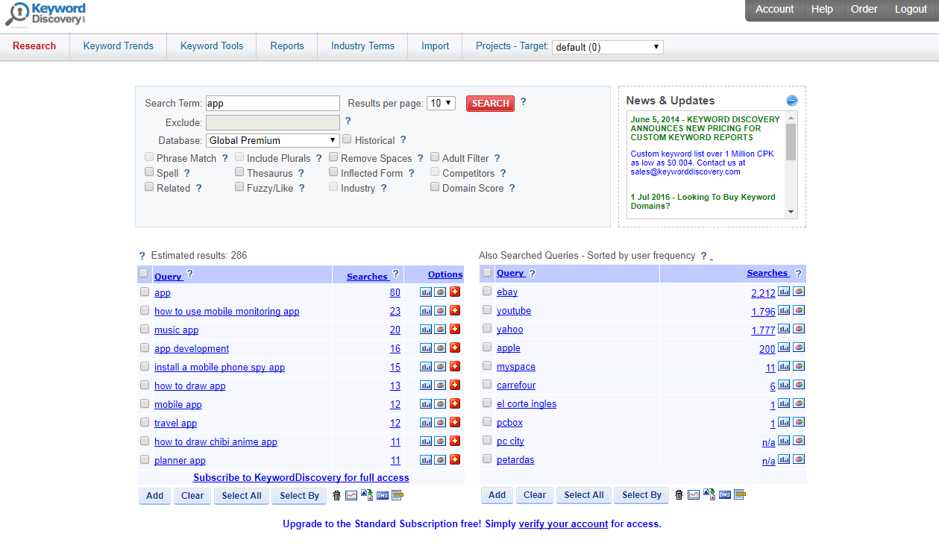
Task: Click 'verify your account' link
Action: [x=563, y=523]
